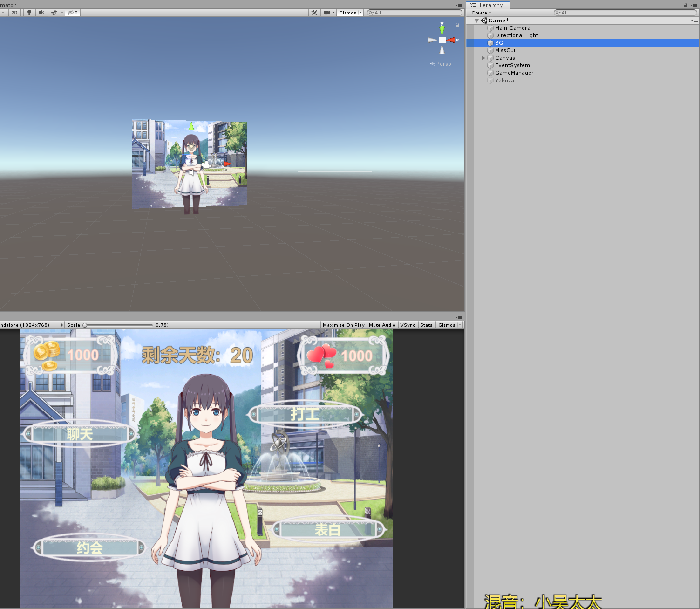Image resolution: width=700 pixels, height=609 pixels.
Task: Open the Game view panel options menu
Action: tap(459, 317)
